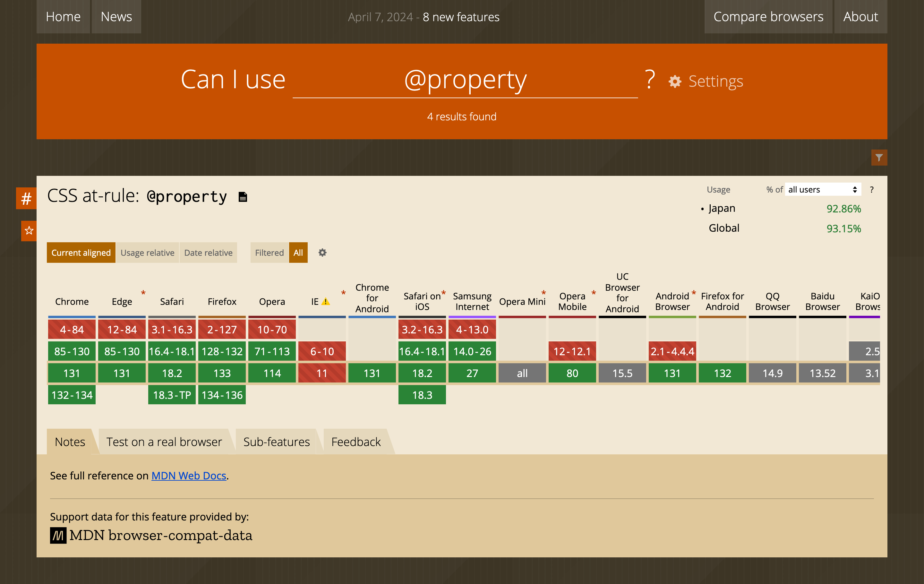Click Opera Mobile 12-12.1 cell
This screenshot has width=924, height=584.
(x=572, y=351)
